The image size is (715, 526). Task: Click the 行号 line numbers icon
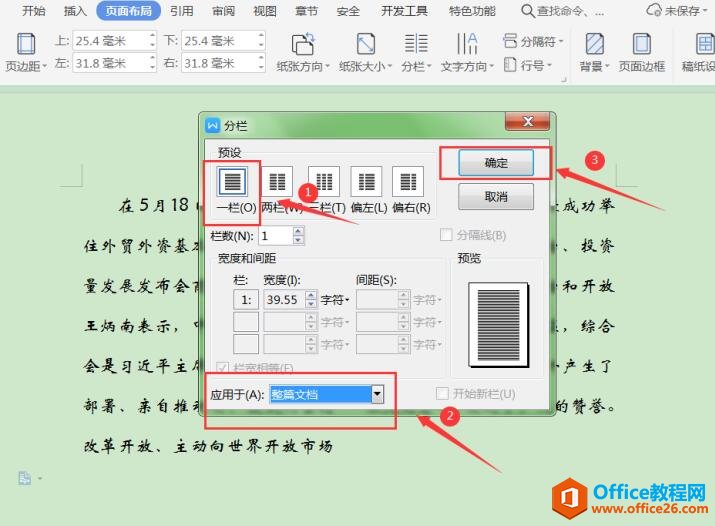coord(510,65)
